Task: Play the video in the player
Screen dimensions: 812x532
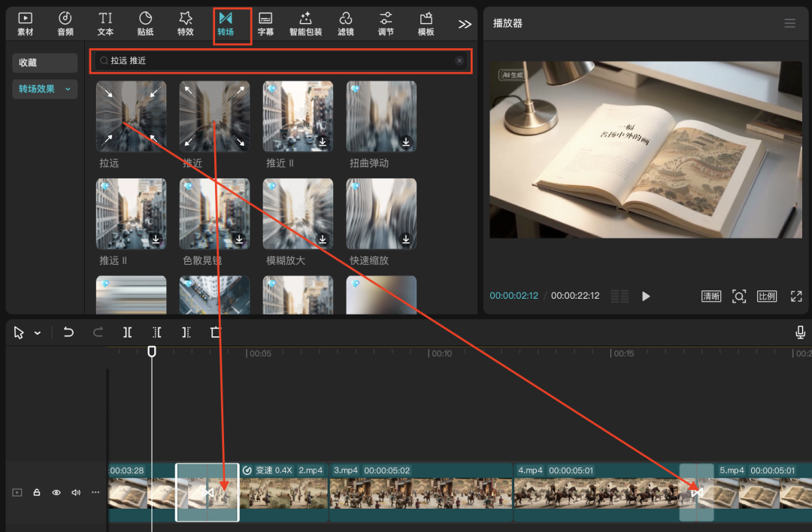Action: coord(646,296)
